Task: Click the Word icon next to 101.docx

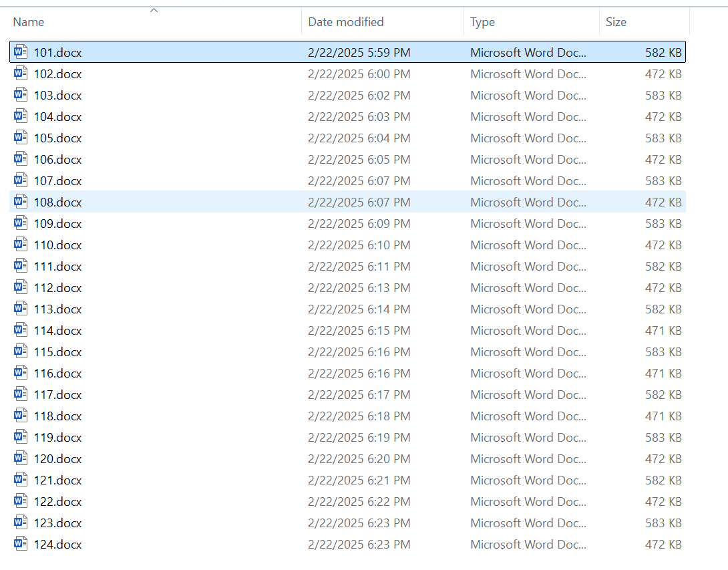Action: pyautogui.click(x=21, y=52)
